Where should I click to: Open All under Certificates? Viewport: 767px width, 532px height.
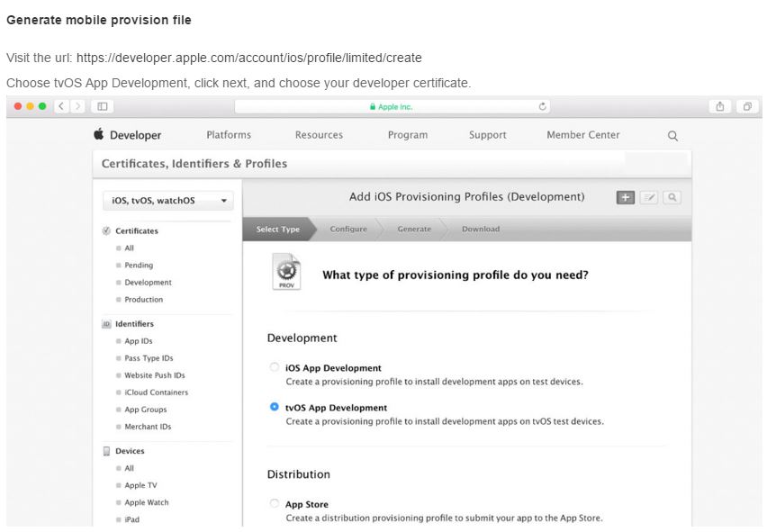coord(129,248)
